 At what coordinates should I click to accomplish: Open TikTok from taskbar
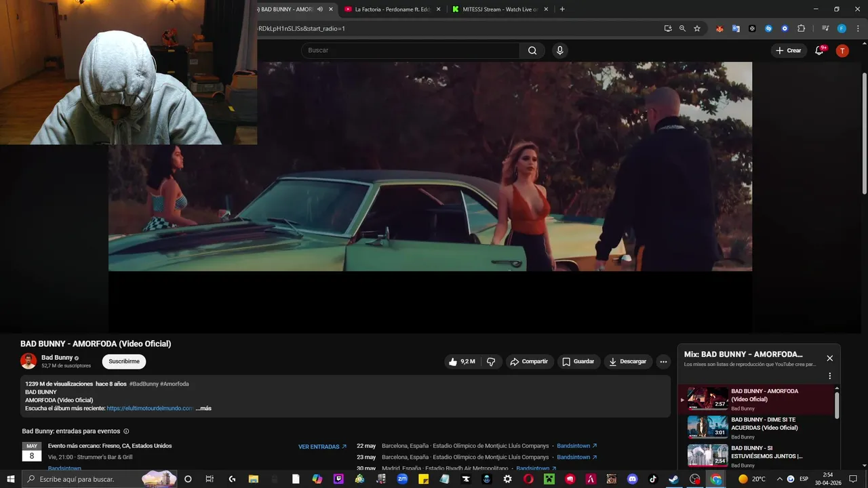coord(653,479)
